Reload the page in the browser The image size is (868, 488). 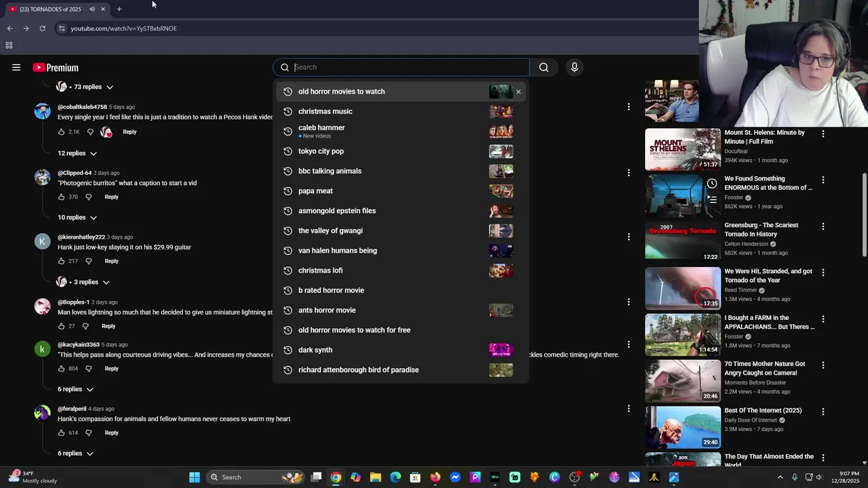point(42,28)
